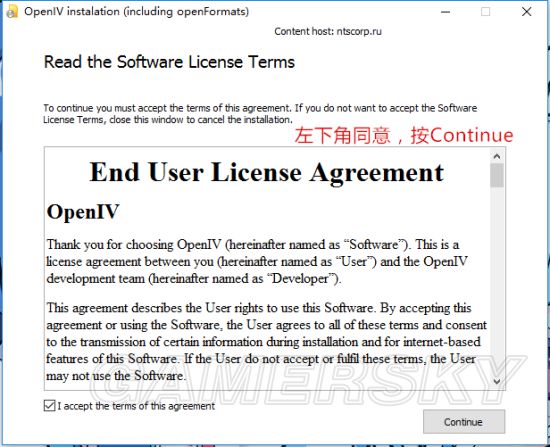Click the 'To continue you must accept' instruction text
The height and width of the screenshot is (447, 550).
point(260,114)
